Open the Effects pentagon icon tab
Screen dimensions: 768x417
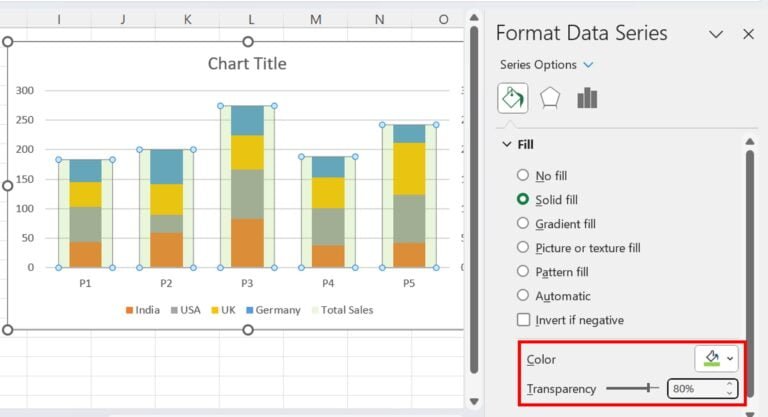click(x=549, y=98)
